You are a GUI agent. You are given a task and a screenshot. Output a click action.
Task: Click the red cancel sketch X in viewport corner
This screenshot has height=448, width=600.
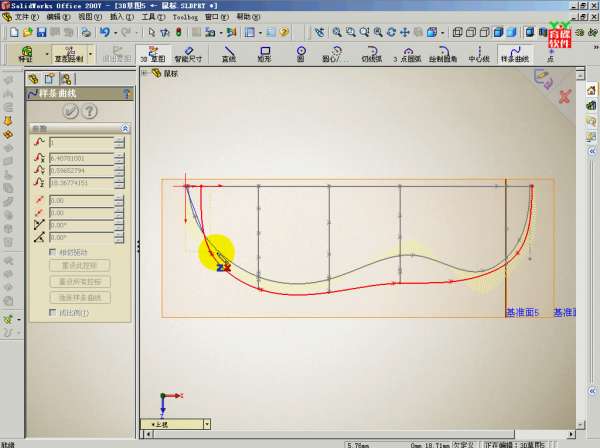[565, 97]
